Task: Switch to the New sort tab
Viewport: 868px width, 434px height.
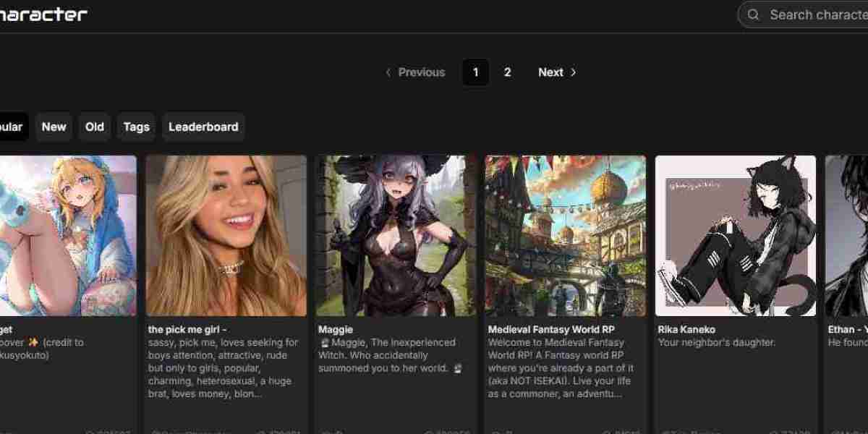Action: pos(54,127)
